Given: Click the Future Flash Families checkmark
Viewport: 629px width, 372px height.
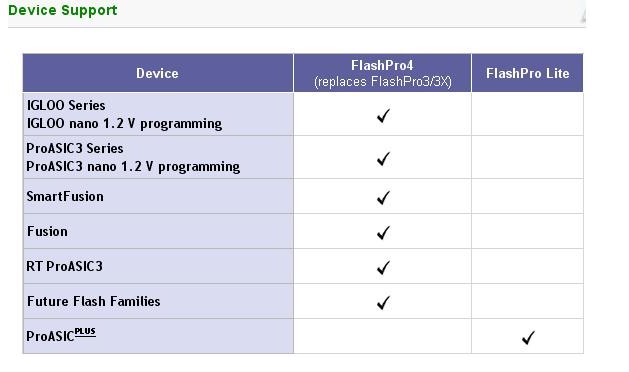Looking at the screenshot, I should [383, 302].
